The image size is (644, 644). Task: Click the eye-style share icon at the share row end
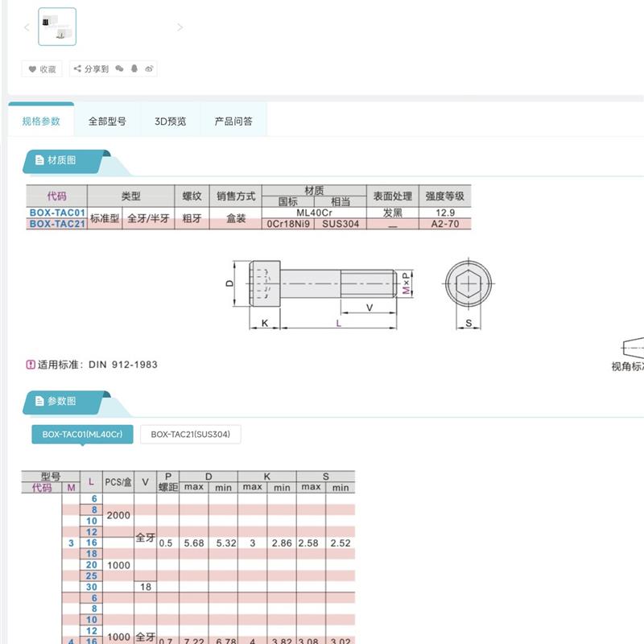coord(149,69)
